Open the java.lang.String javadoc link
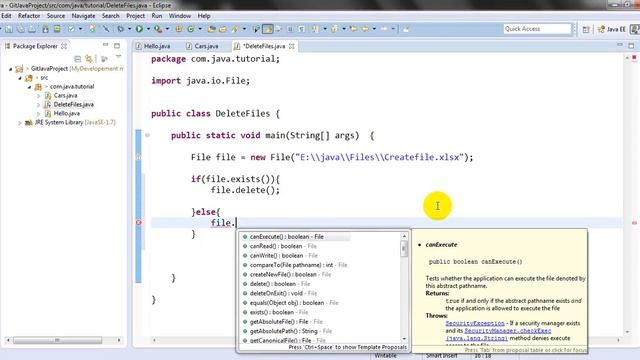 pos(477,338)
